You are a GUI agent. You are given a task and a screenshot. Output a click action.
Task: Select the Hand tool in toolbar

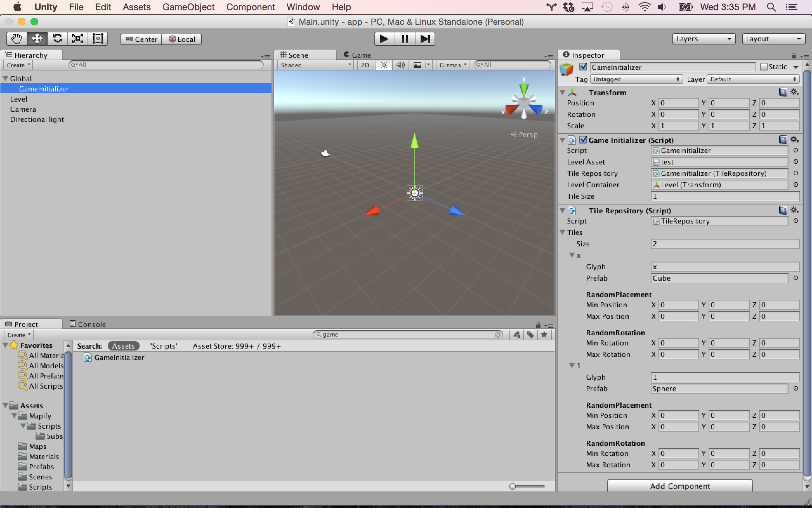(x=17, y=39)
